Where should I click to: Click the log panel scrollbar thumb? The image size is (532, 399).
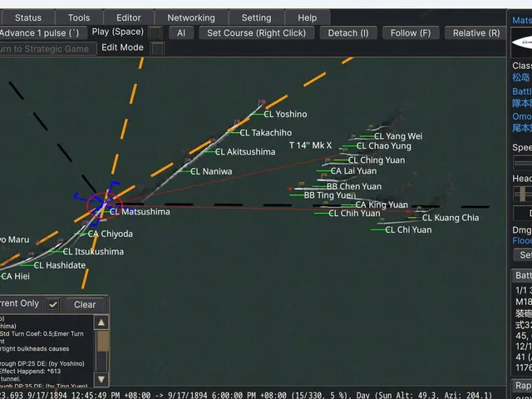coord(101,341)
